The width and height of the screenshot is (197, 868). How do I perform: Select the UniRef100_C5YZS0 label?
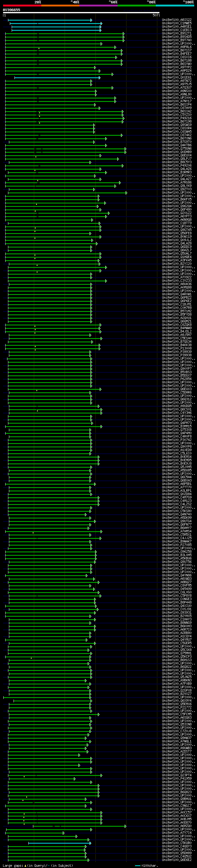(x=177, y=115)
